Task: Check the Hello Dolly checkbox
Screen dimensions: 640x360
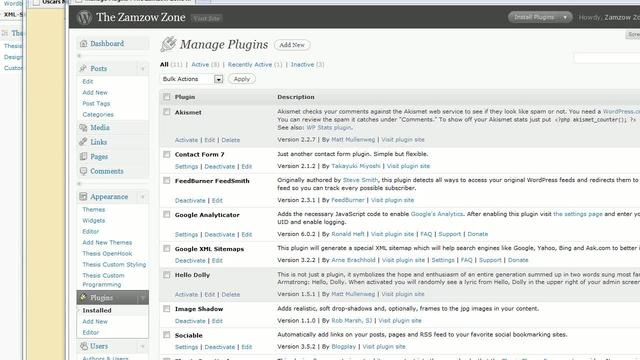Action: [167, 275]
